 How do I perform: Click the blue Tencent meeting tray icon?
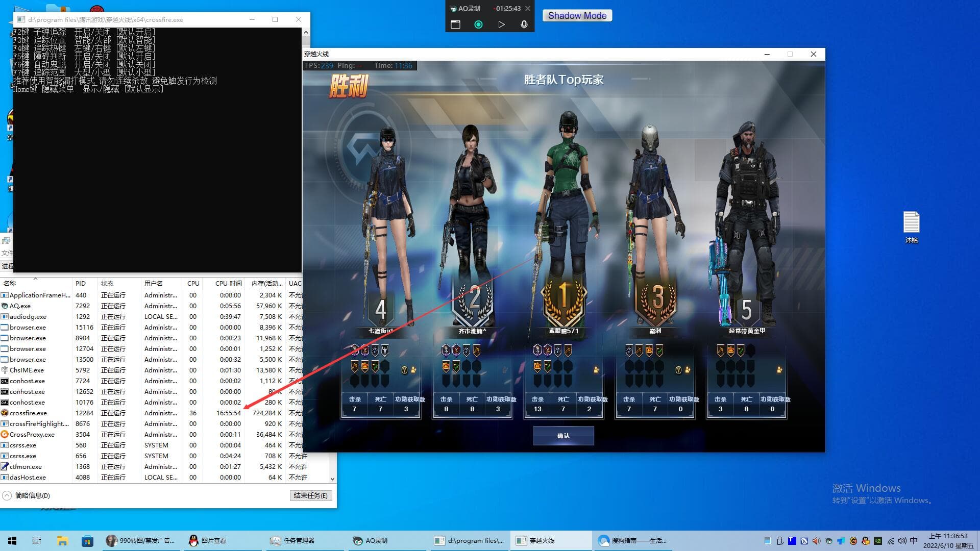[841, 541]
